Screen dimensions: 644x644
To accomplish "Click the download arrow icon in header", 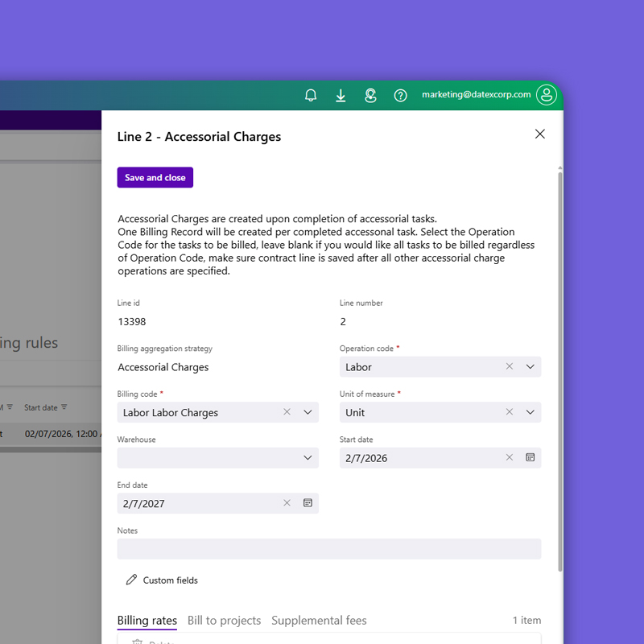I will pyautogui.click(x=341, y=95).
